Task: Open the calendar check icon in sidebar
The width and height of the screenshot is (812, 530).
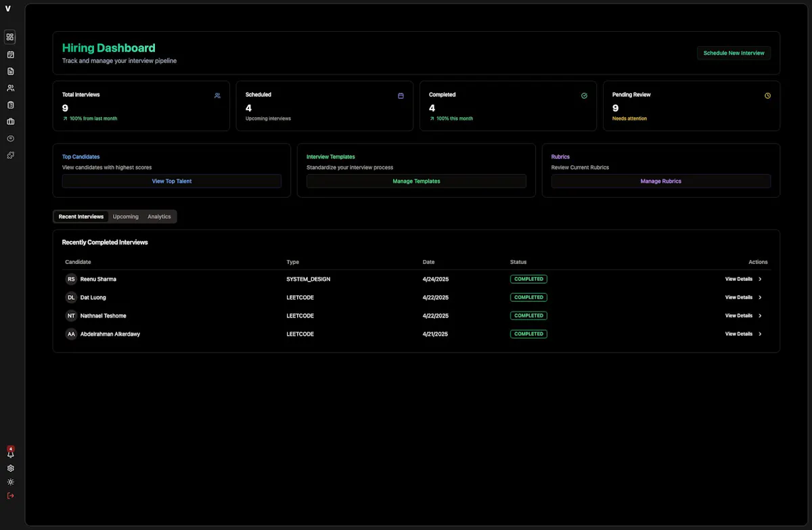Action: point(10,54)
